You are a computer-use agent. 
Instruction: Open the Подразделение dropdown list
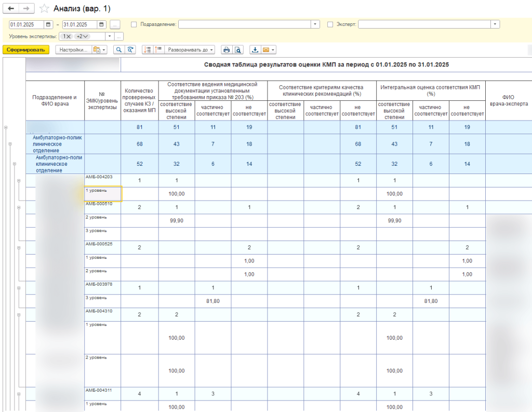pyautogui.click(x=315, y=24)
